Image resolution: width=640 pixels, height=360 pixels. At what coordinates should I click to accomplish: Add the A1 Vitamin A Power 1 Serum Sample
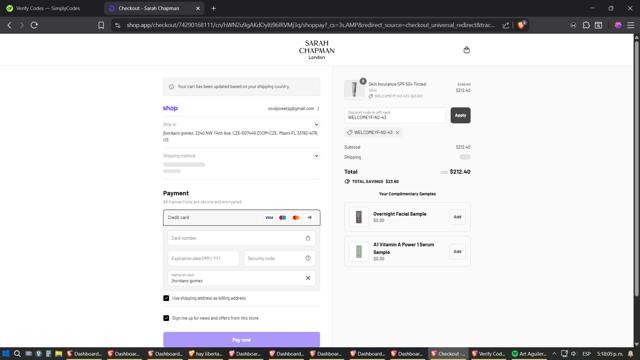tap(458, 251)
